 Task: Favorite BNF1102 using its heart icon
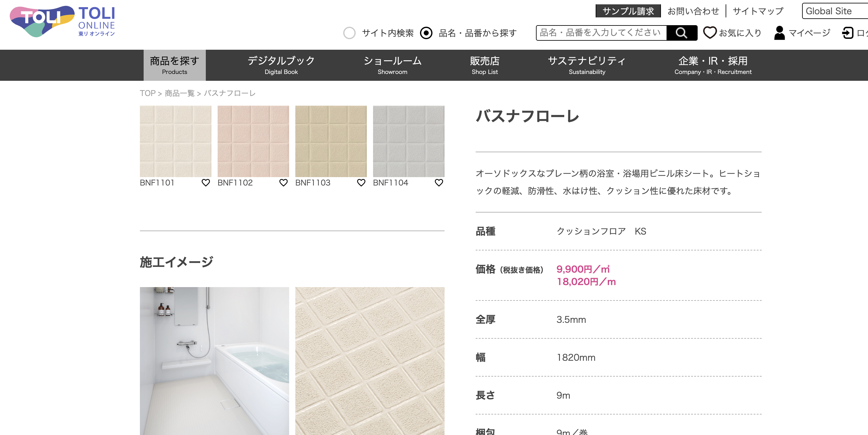[284, 183]
